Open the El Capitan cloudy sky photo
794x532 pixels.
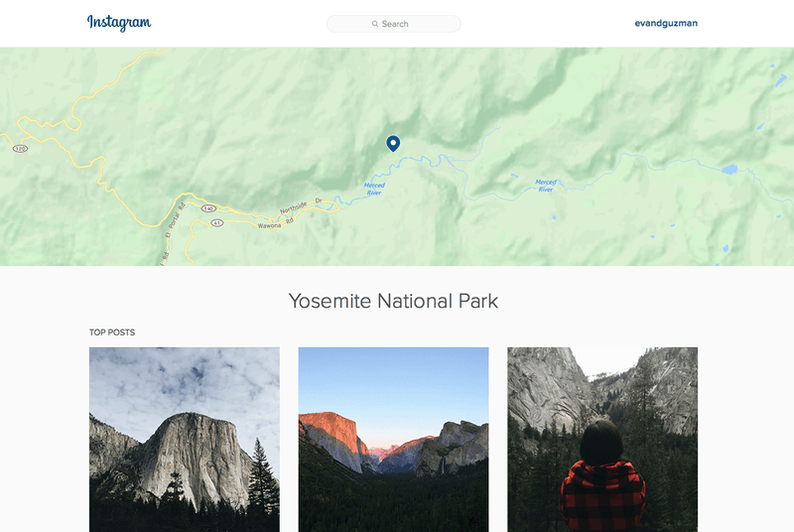[185, 439]
